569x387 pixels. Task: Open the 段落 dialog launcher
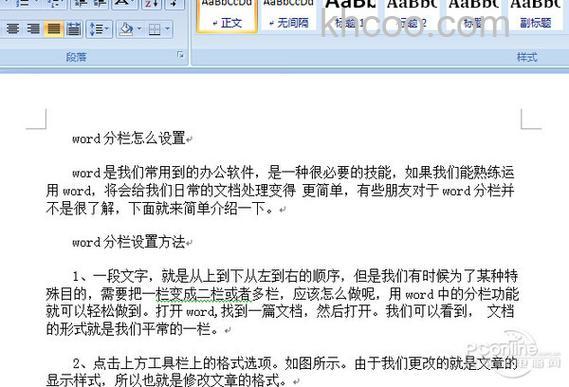(x=180, y=55)
